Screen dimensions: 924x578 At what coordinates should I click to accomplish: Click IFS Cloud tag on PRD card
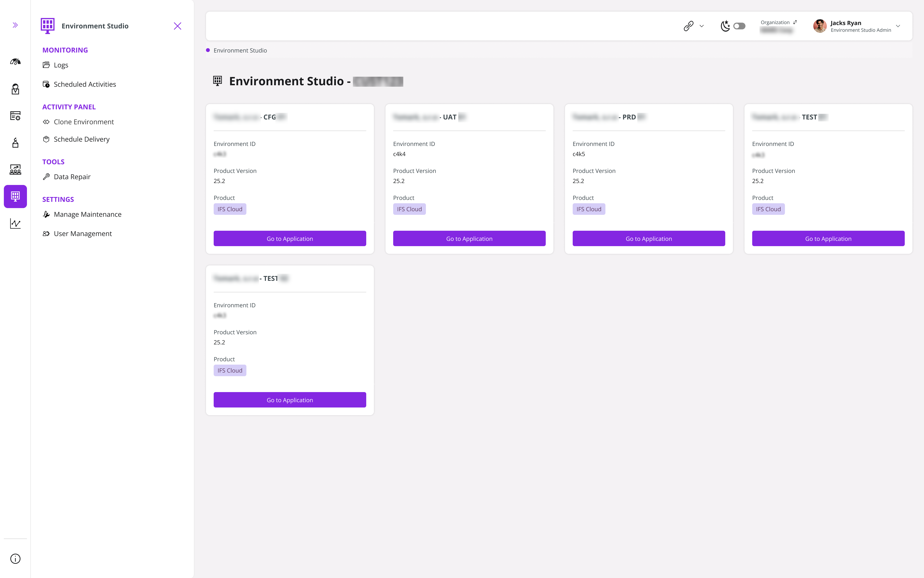(589, 209)
